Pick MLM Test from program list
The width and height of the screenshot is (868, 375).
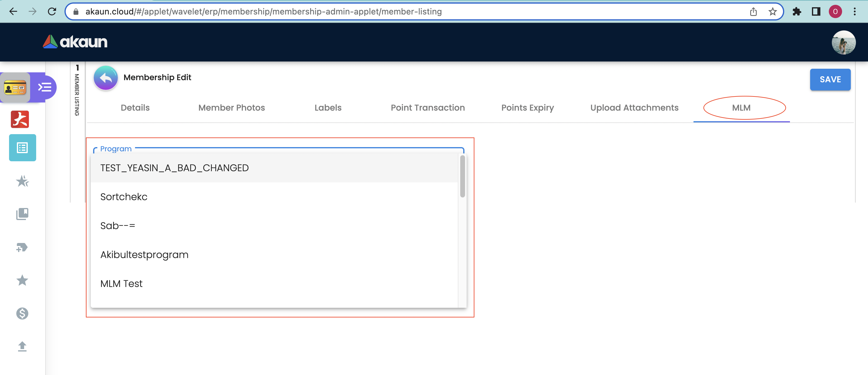click(121, 284)
